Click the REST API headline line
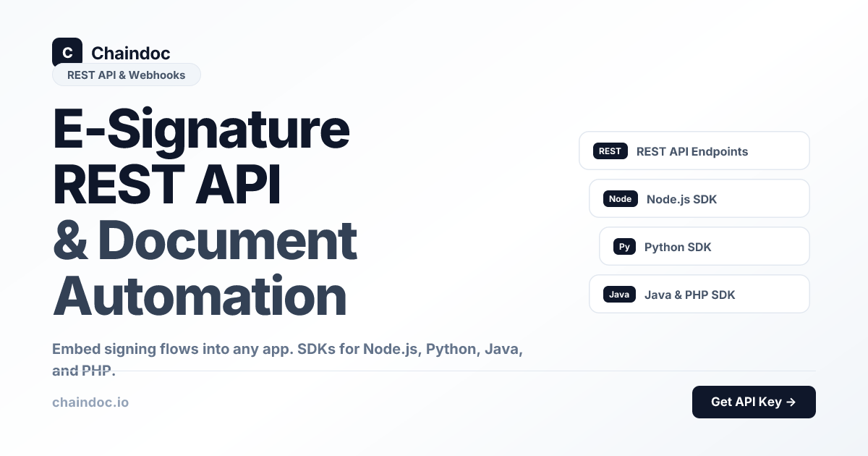 pyautogui.click(x=166, y=185)
